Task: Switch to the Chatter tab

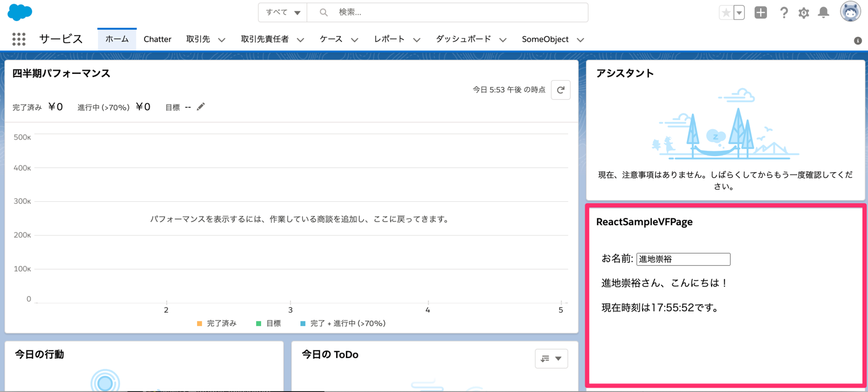Action: click(x=158, y=39)
